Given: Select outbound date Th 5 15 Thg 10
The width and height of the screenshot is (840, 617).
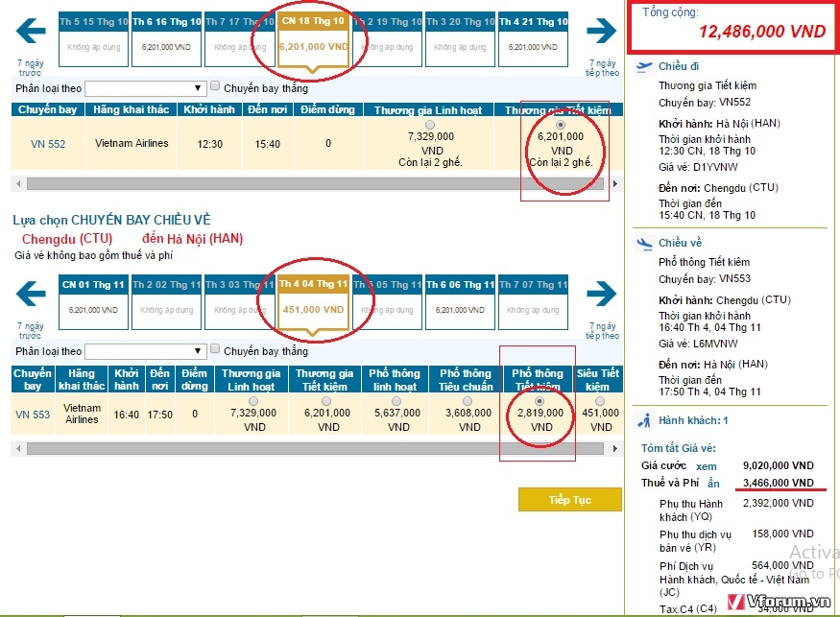Looking at the screenshot, I should [94, 39].
